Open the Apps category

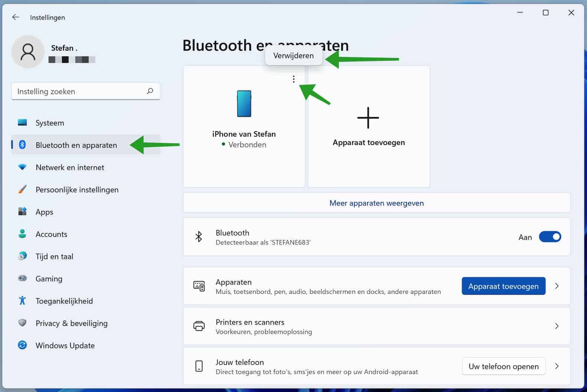[86, 212]
